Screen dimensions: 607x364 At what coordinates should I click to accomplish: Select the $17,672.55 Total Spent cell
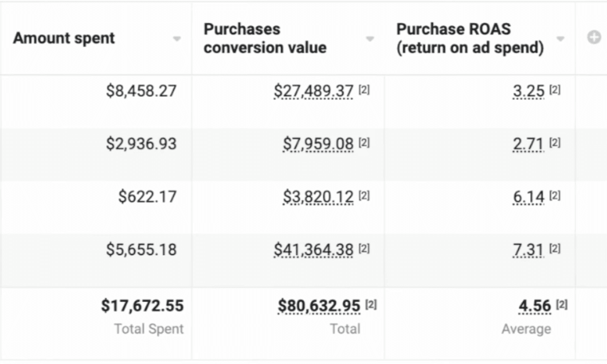[x=142, y=306]
